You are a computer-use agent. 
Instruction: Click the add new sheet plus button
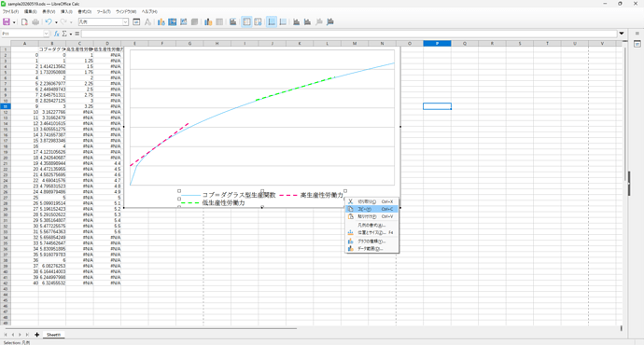[x=36, y=335]
